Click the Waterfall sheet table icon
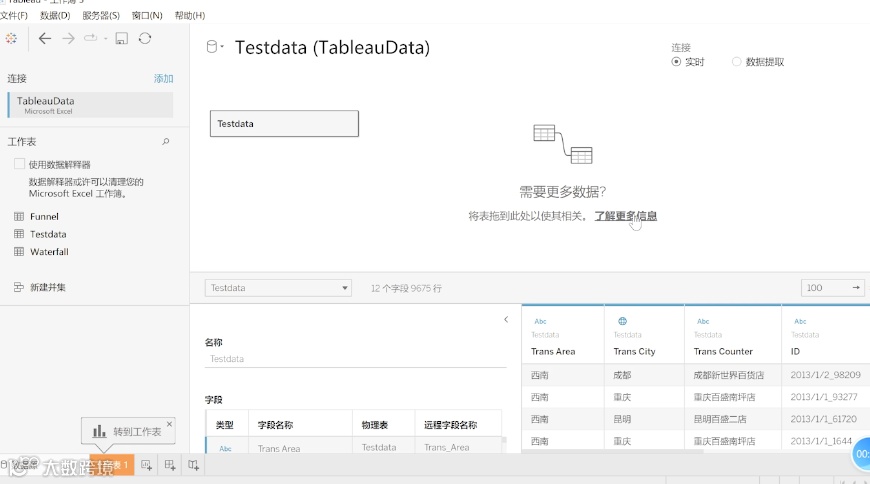The height and width of the screenshot is (484, 870). (19, 251)
